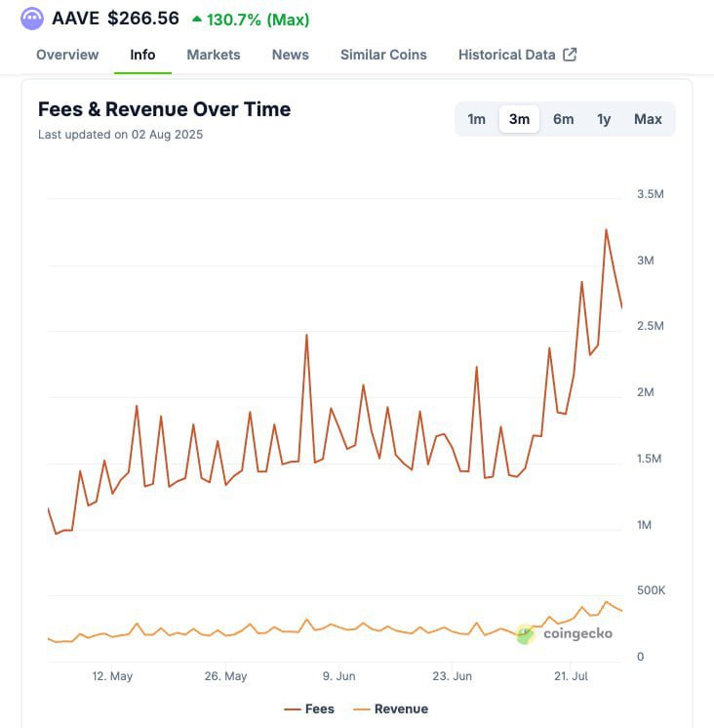
Task: Click the AAVE coin logo icon
Action: coord(32,19)
